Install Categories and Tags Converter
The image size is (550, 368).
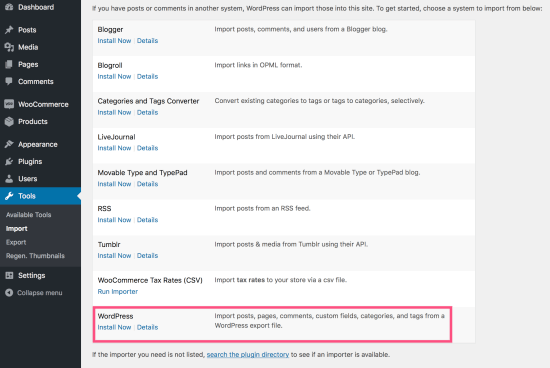[x=114, y=112]
